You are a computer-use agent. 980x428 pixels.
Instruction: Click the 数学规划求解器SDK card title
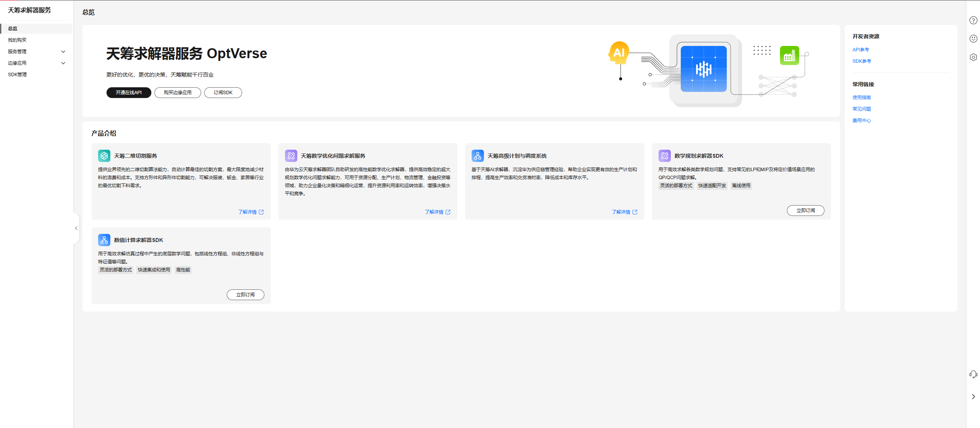[x=698, y=156]
